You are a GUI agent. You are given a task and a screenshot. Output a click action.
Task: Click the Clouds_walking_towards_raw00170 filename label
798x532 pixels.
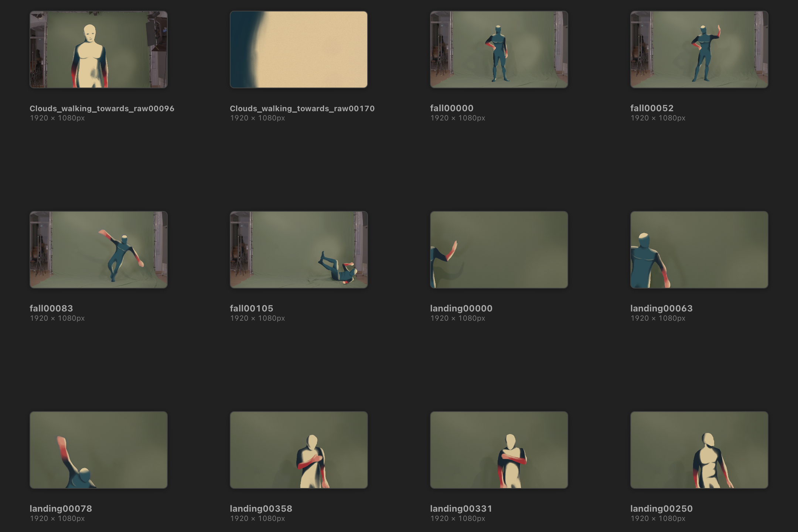[x=302, y=109]
